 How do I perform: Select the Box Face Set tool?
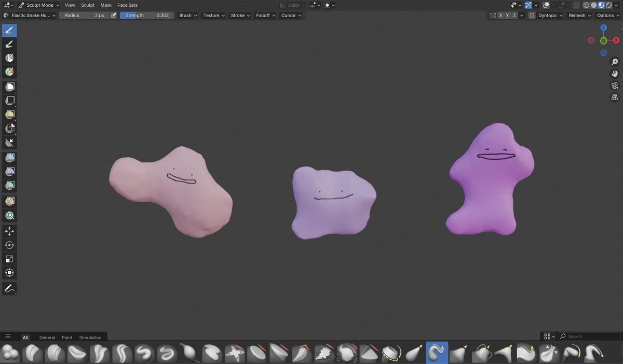point(9,115)
